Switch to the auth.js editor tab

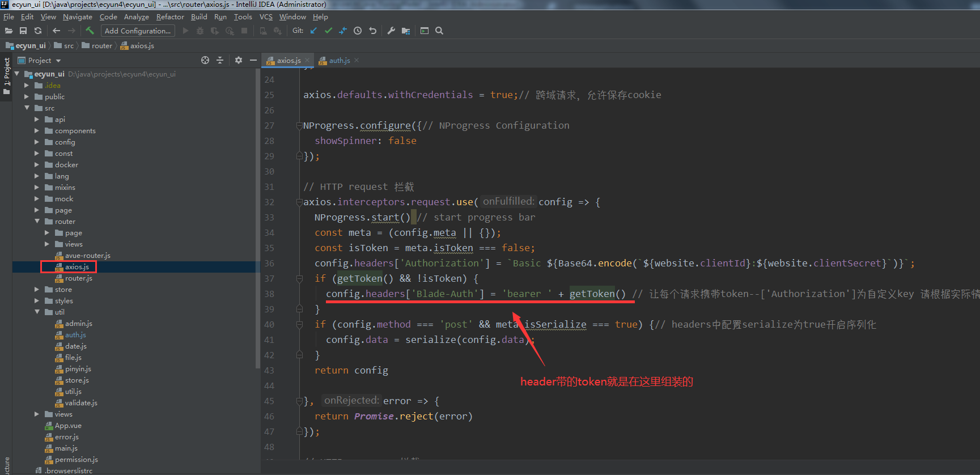pos(340,61)
